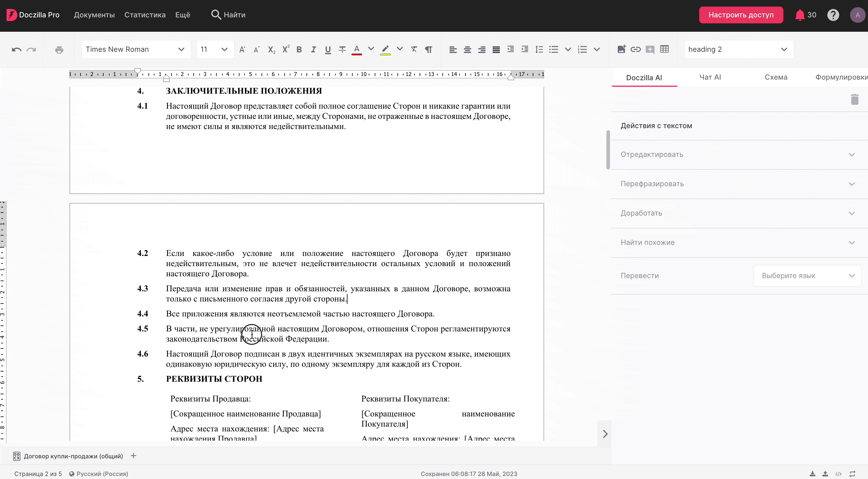Open the user avatar menu

(x=857, y=15)
